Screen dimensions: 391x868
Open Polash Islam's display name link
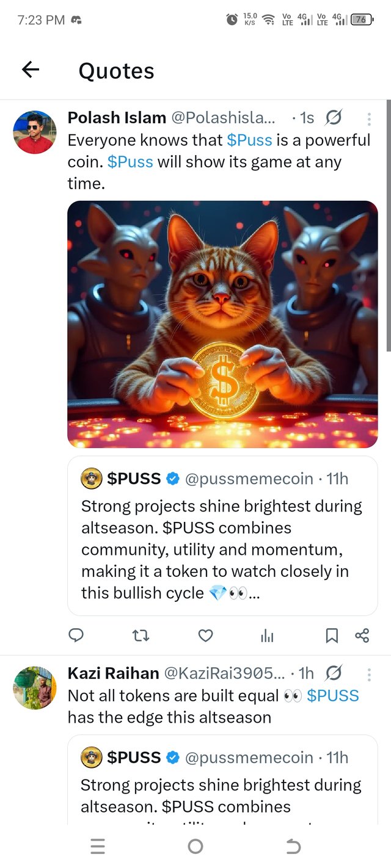coord(117,117)
